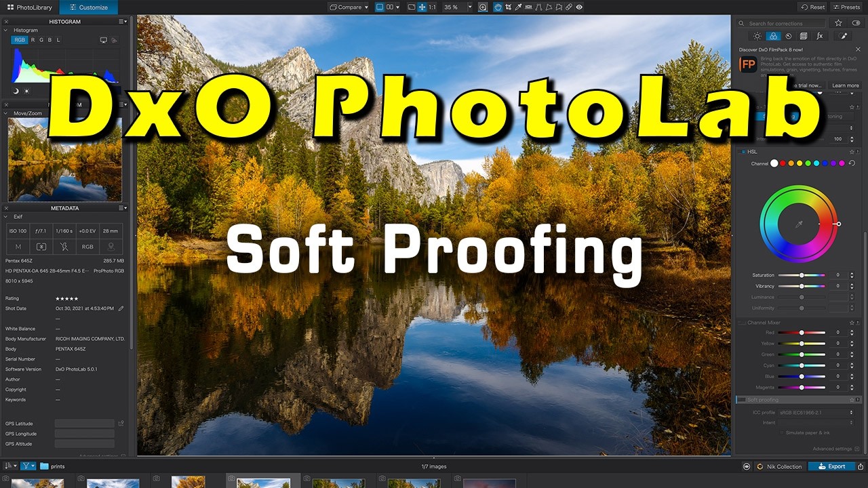The width and height of the screenshot is (868, 488).
Task: Click the Move/Zoom navigator thumbnail
Action: tap(65, 159)
